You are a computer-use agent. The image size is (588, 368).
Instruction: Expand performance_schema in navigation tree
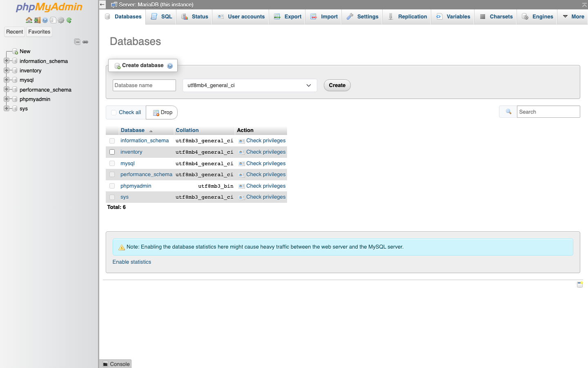coord(6,90)
